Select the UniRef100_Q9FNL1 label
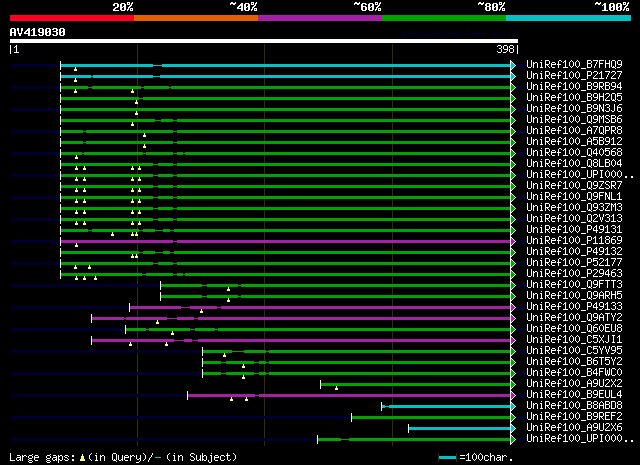Image resolution: width=640 pixels, height=465 pixels. (574, 197)
